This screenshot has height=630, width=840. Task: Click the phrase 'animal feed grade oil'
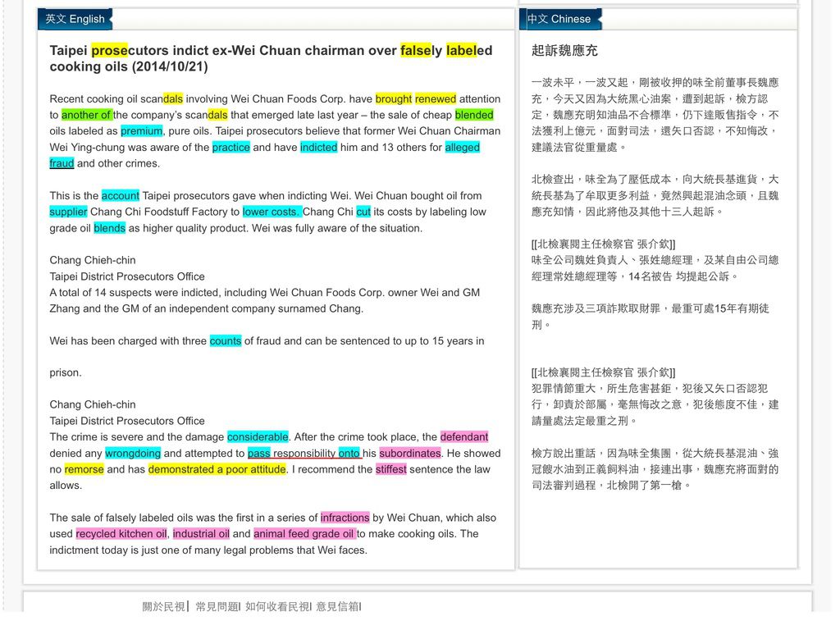[x=304, y=533]
